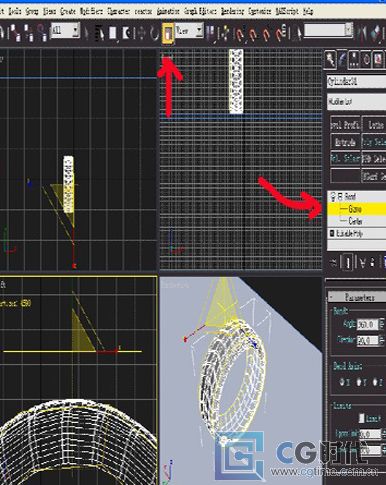Collapse the Bend modifier tree
Screen dimensions: 386x485
tap(340, 197)
